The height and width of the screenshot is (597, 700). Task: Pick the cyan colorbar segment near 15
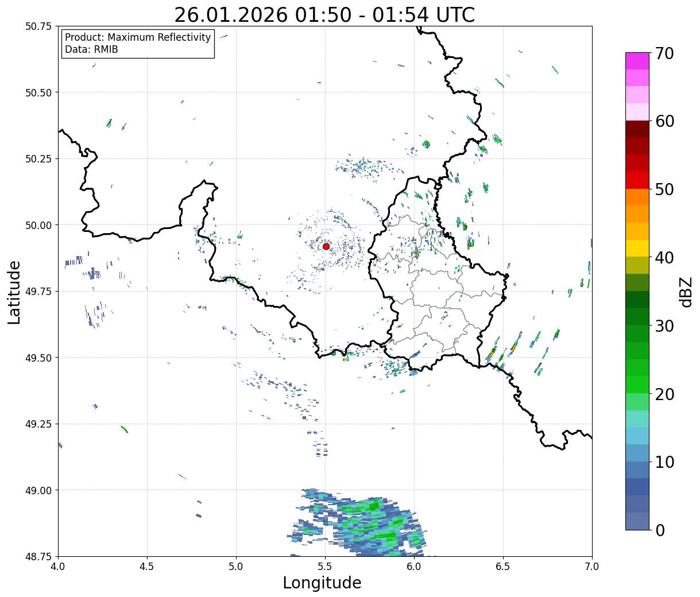coord(637,436)
